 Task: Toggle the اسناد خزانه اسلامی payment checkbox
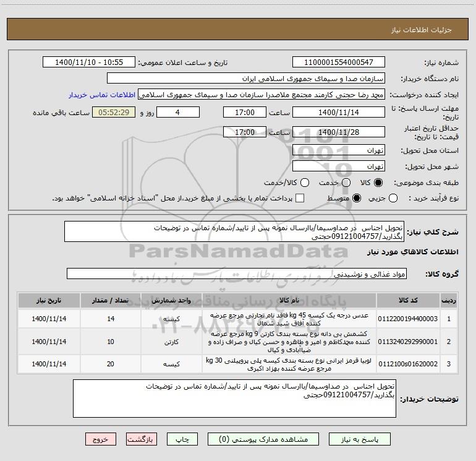[x=300, y=198]
